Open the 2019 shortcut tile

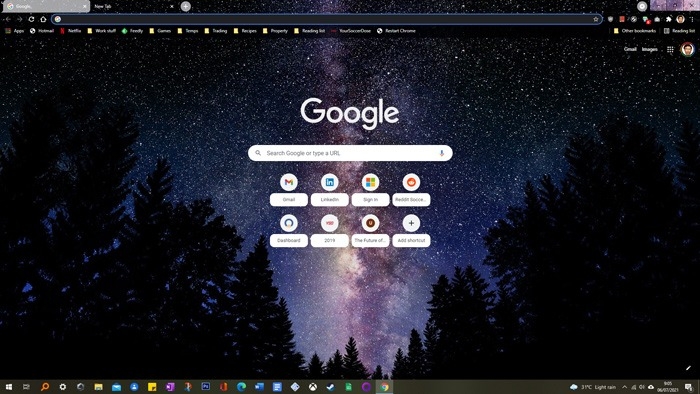329,230
